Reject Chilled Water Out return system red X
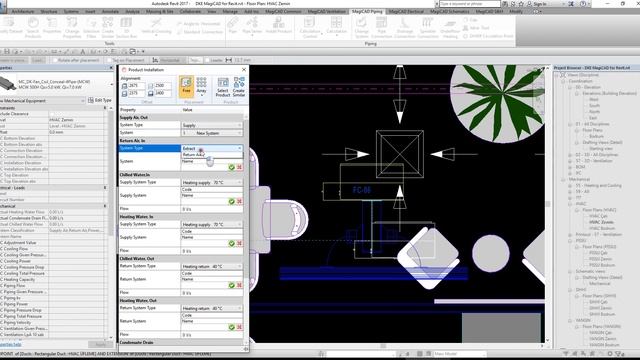This screenshot has height=360, width=640. pos(239,285)
